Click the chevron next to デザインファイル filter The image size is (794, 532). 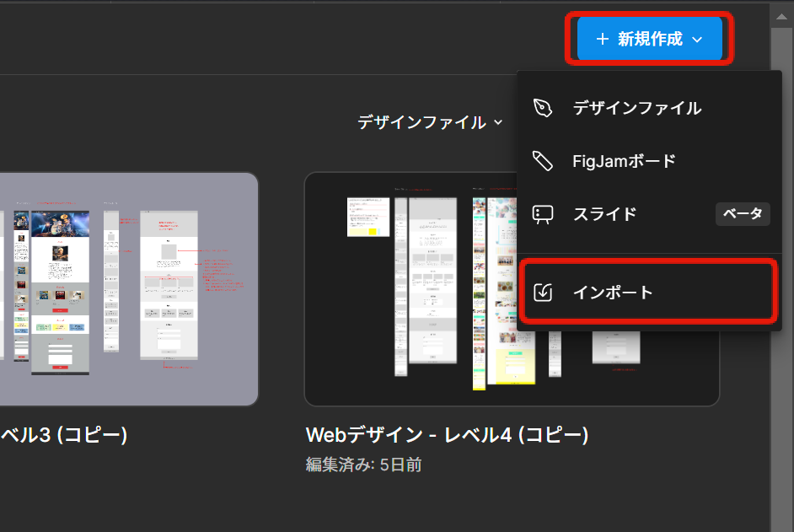tap(498, 122)
